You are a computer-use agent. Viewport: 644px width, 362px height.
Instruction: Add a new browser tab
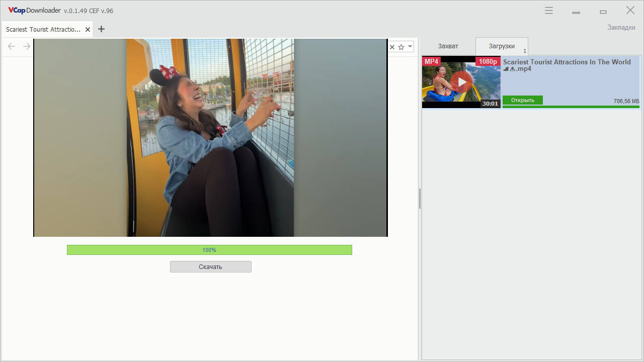[x=101, y=29]
